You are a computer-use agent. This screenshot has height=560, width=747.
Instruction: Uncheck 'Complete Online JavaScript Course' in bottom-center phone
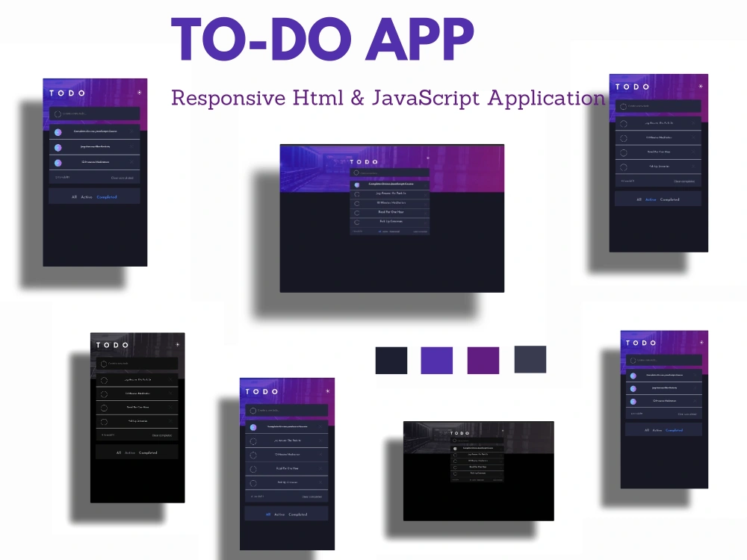click(x=253, y=427)
